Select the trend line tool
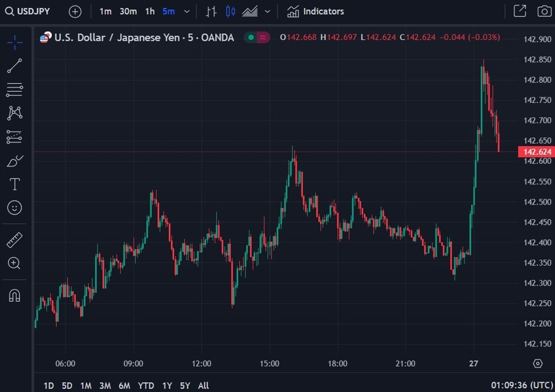The width and height of the screenshot is (555, 392). (x=15, y=66)
